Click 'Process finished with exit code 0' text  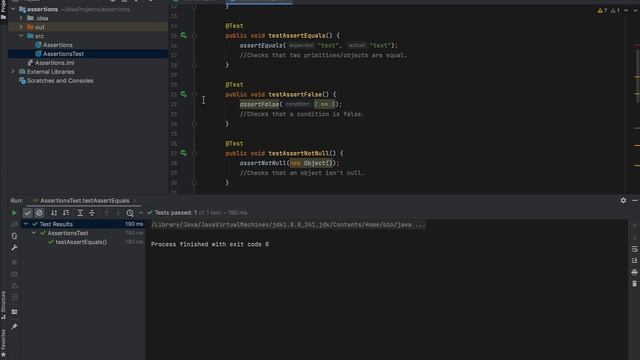point(210,244)
